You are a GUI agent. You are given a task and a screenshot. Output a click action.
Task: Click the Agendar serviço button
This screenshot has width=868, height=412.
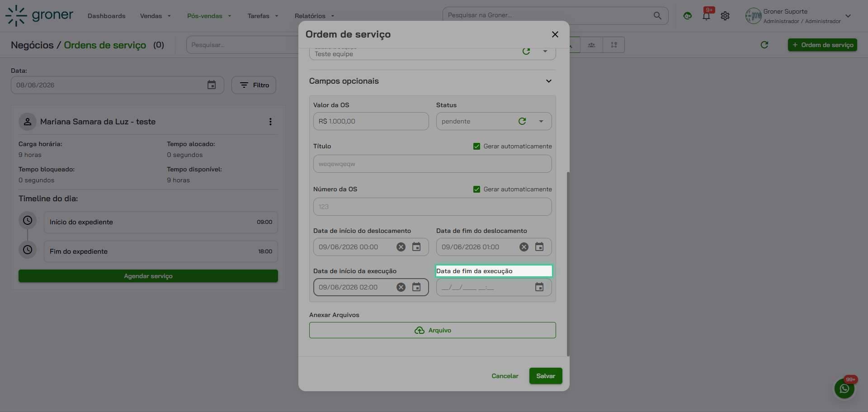pyautogui.click(x=148, y=276)
